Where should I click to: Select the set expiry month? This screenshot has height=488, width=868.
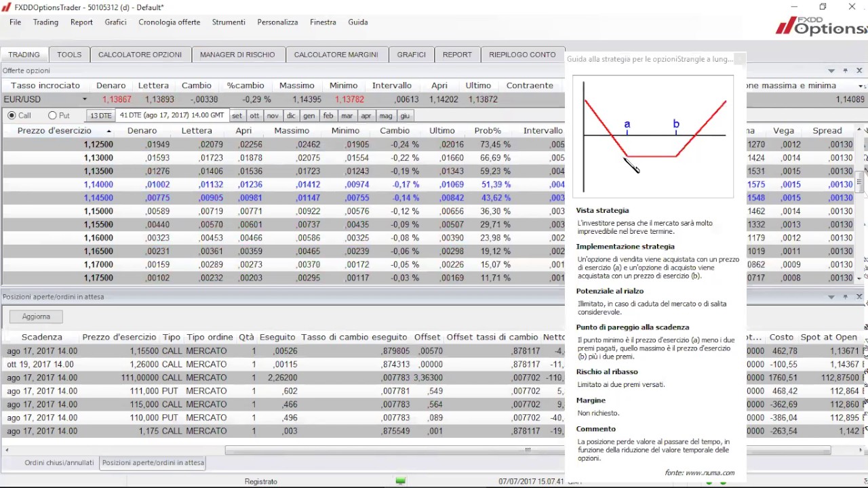coord(237,116)
